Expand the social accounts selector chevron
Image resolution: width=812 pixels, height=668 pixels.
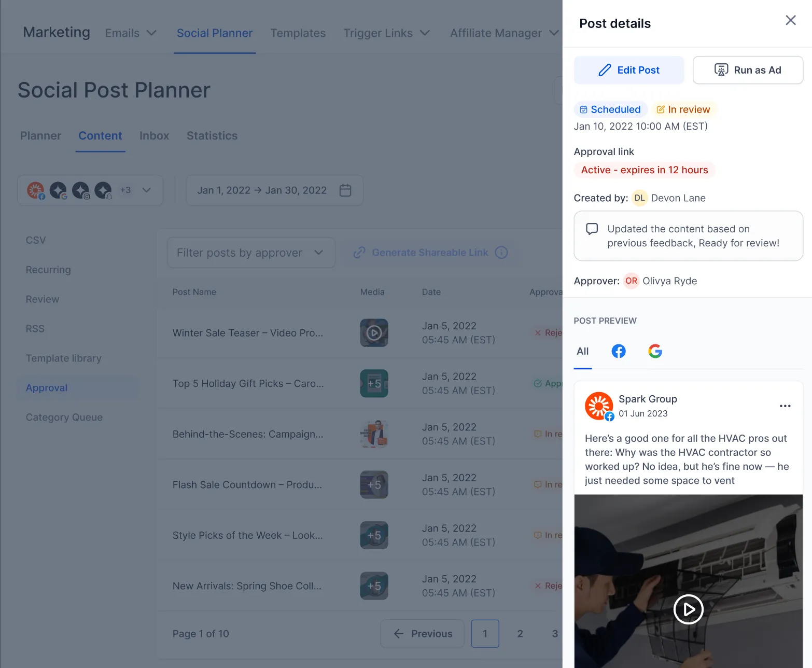(x=147, y=190)
